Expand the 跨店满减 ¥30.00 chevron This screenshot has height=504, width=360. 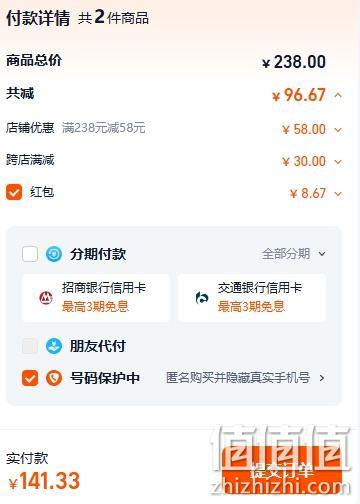338,162
